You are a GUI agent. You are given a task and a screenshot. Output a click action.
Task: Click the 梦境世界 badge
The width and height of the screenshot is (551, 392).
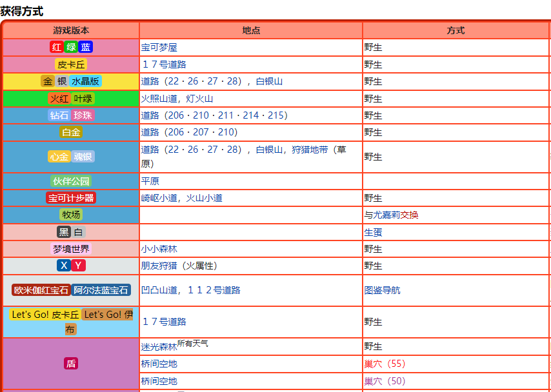(x=71, y=249)
